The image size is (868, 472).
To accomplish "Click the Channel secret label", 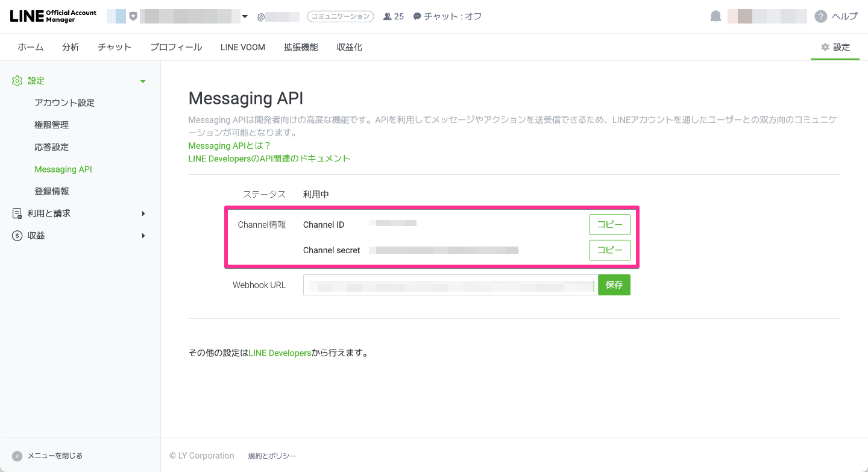I will click(332, 250).
